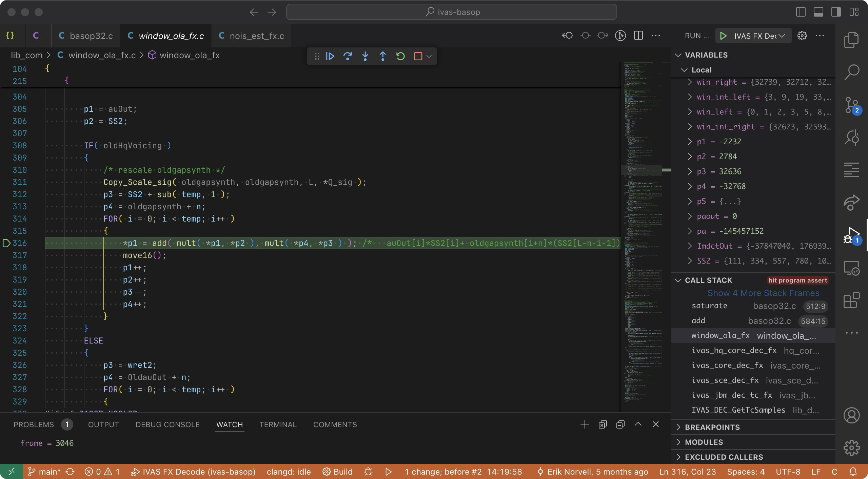Viewport: 868px width, 479px height.
Task: Open Source Control view with badge
Action: [x=851, y=105]
